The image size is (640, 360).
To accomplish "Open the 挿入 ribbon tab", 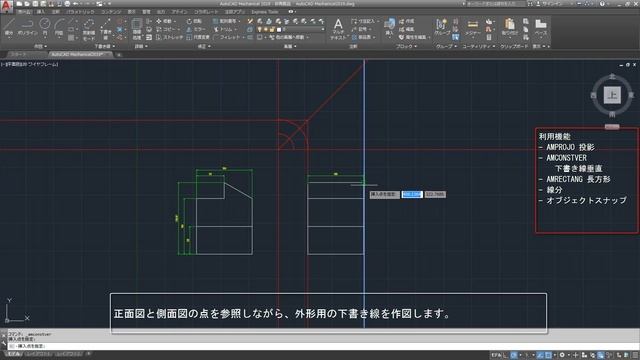I will (x=41, y=12).
